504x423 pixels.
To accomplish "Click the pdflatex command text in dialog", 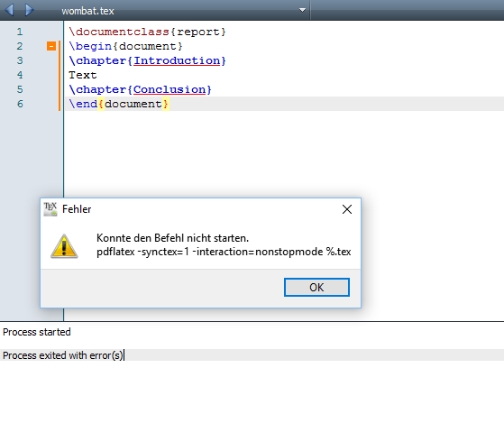I will [224, 252].
